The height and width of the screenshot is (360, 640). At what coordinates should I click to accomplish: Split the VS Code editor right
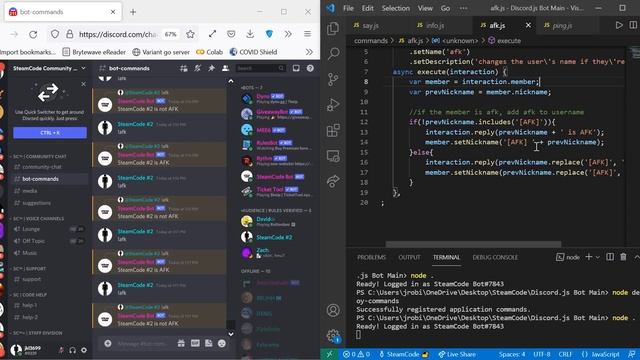point(633,25)
